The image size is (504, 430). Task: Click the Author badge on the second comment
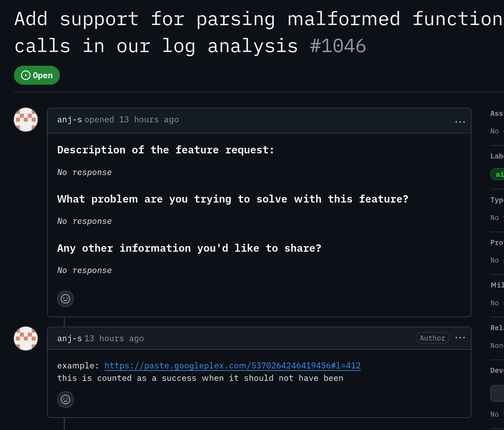(432, 338)
